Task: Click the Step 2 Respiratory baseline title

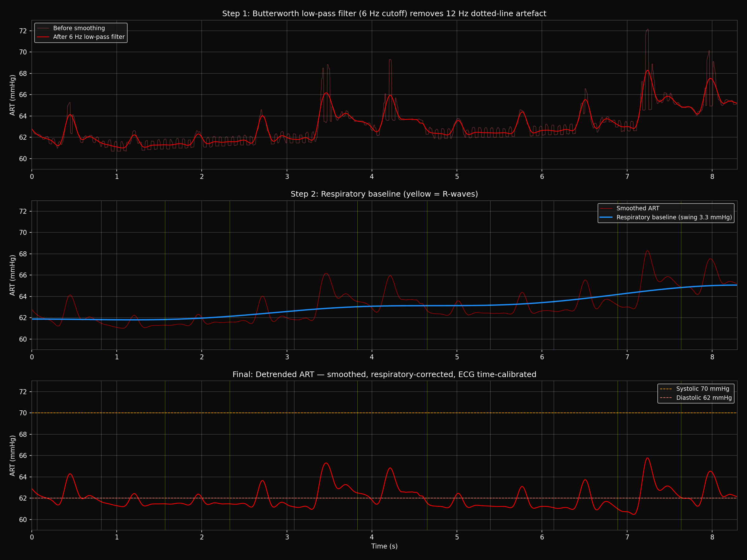Action: click(384, 194)
